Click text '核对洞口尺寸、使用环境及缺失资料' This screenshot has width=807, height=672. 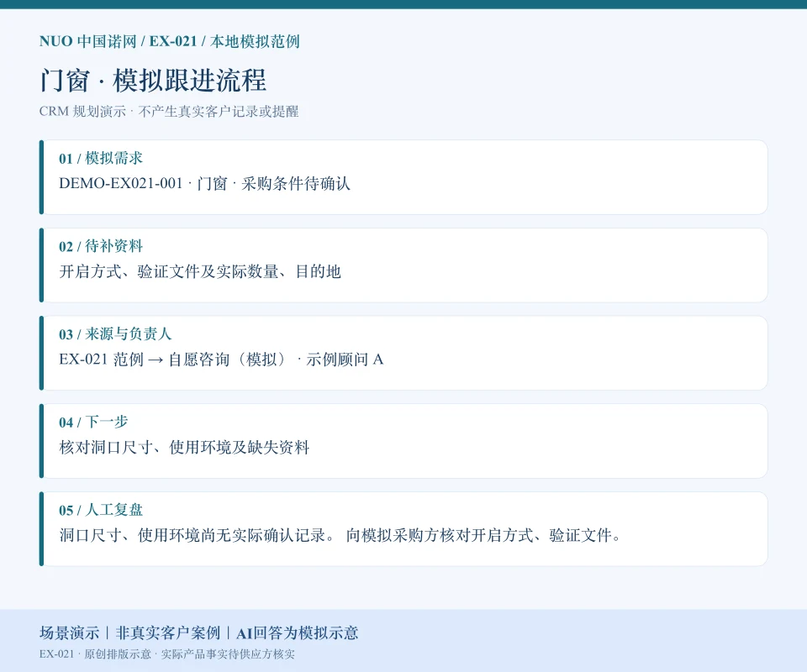(184, 448)
